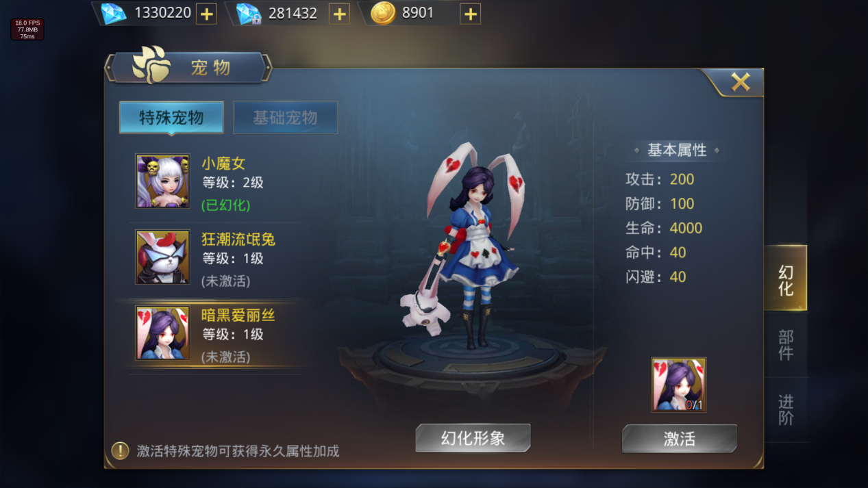Click the paw icon in 宠物 header
This screenshot has height=488, width=868.
(x=151, y=65)
